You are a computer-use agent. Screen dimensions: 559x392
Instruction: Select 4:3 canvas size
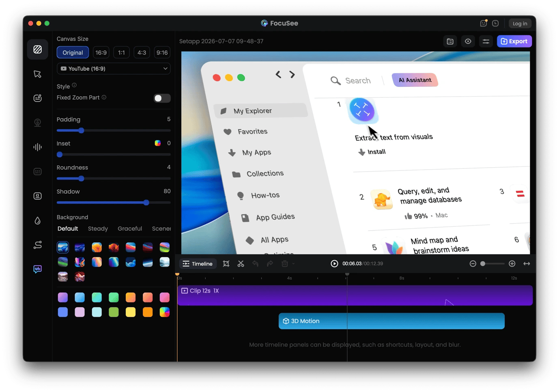pos(142,53)
